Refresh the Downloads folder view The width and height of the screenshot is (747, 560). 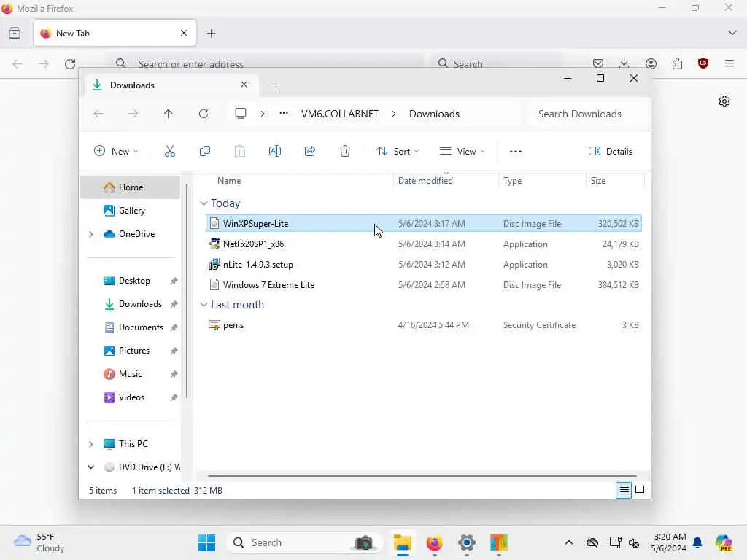click(x=204, y=114)
